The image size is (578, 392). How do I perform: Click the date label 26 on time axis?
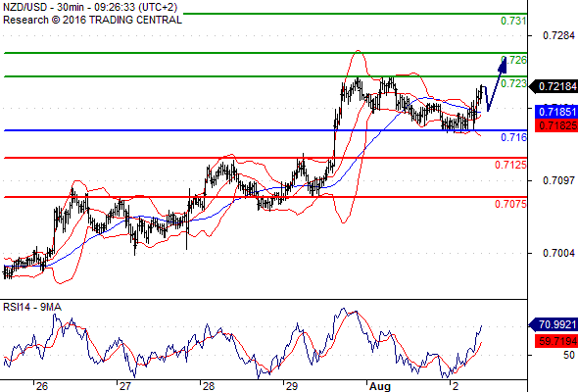click(x=42, y=386)
